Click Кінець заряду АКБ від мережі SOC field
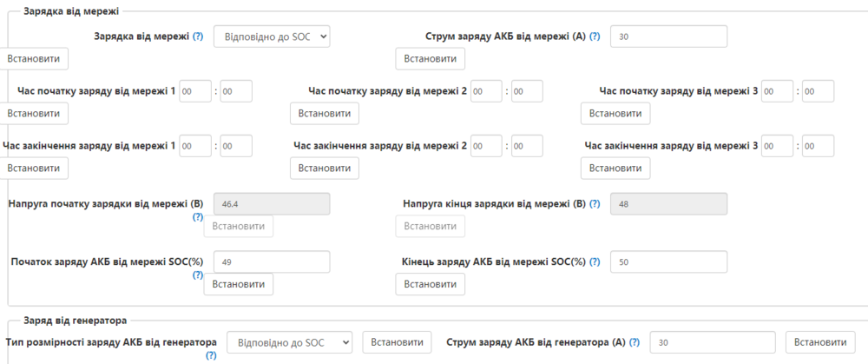This screenshot has width=868, height=364. click(668, 261)
